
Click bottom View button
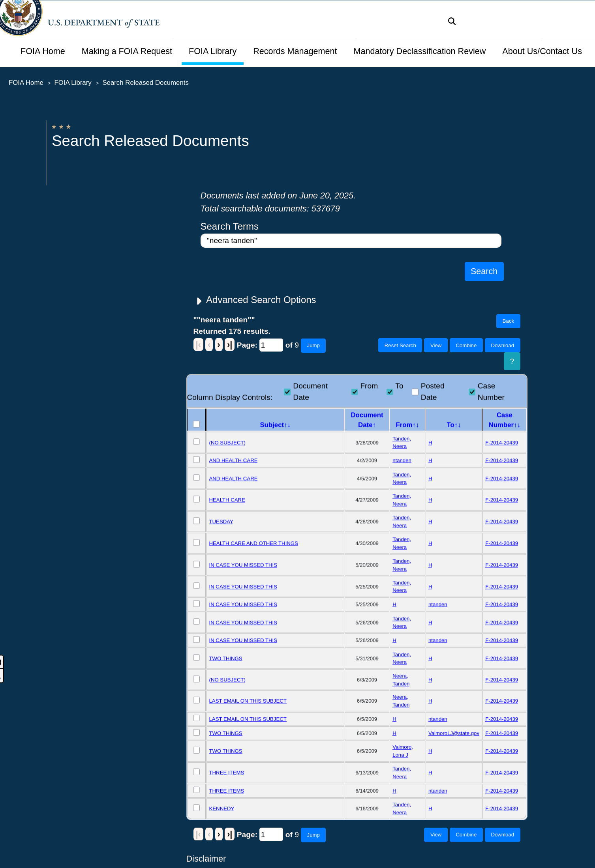click(x=436, y=834)
